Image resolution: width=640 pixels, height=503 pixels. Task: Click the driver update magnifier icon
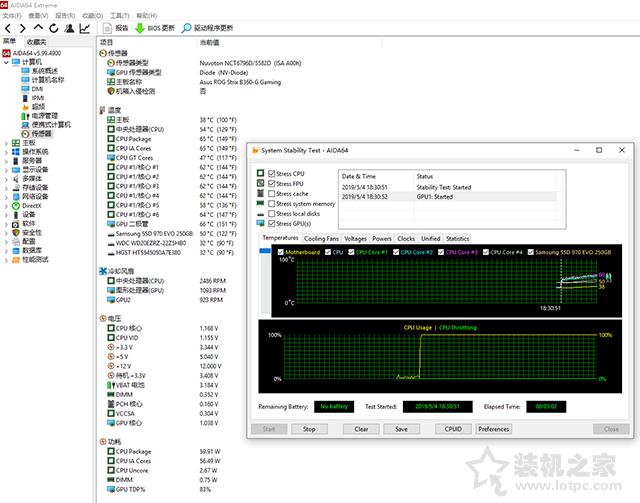pos(186,28)
